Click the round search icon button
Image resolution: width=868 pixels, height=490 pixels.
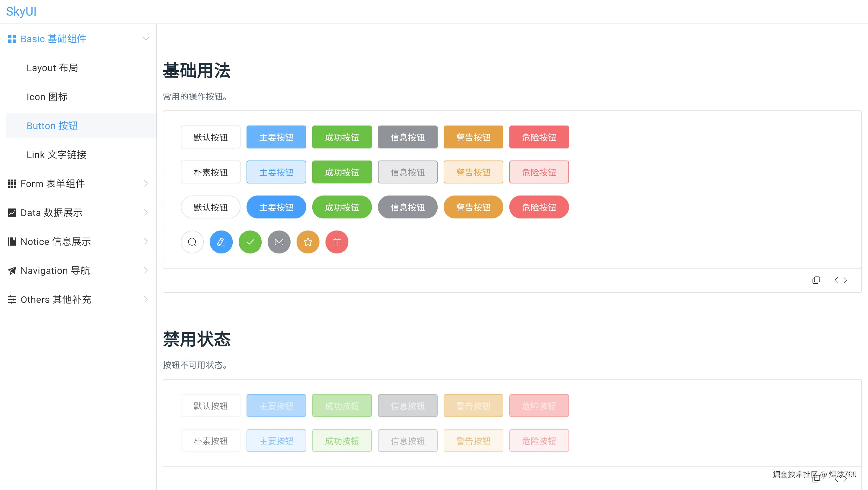[x=192, y=242]
